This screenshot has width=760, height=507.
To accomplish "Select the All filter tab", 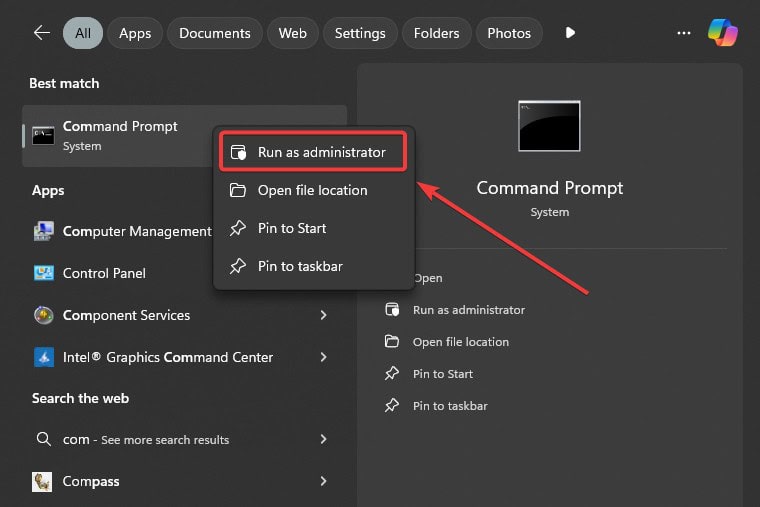I will point(83,33).
